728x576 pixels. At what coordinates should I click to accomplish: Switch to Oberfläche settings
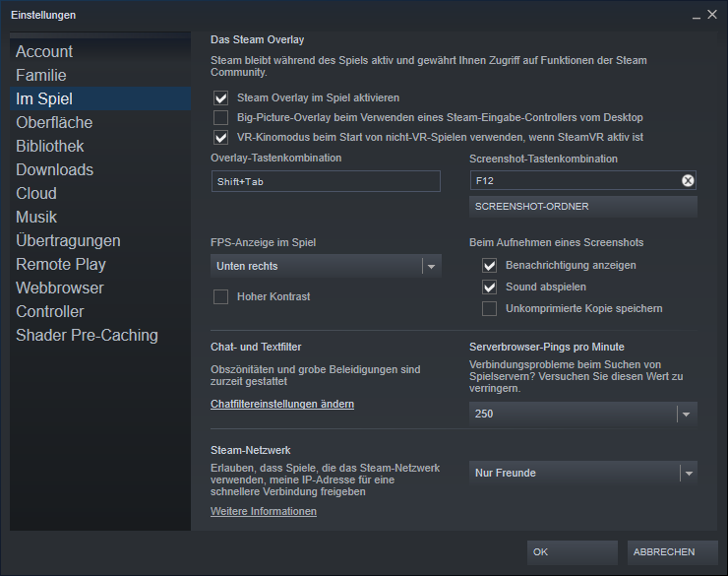(100, 122)
